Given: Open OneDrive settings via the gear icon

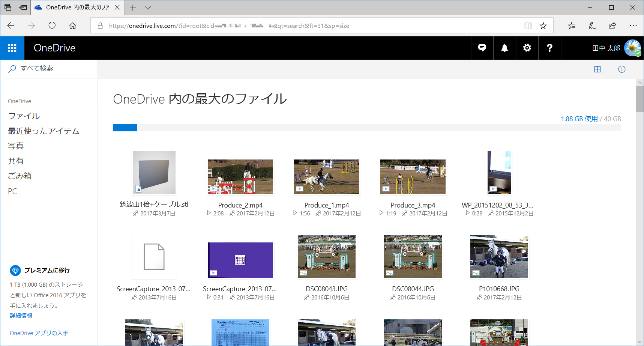Looking at the screenshot, I should pyautogui.click(x=527, y=48).
